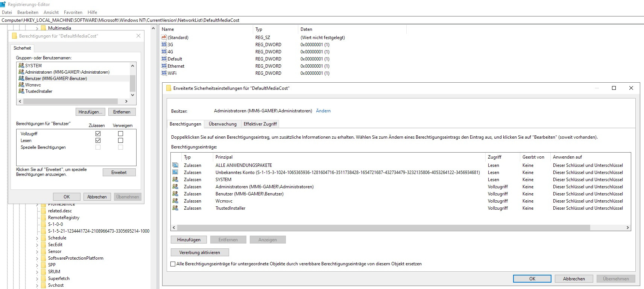
Task: Expand the Svchost tree node
Action: point(37,285)
